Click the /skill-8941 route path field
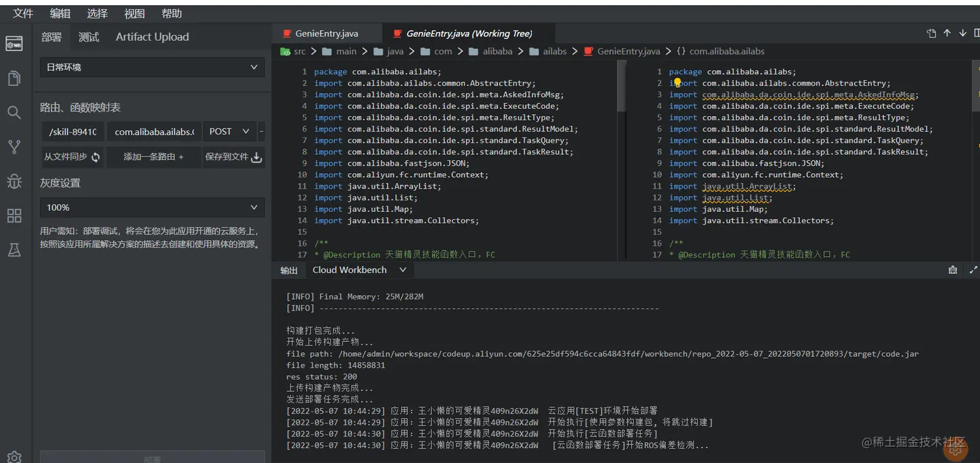Viewport: 980px width, 463px height. tap(73, 132)
